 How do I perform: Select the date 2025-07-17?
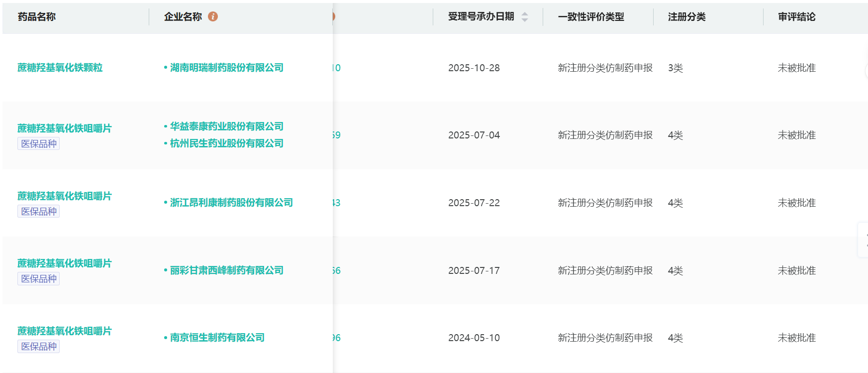click(474, 271)
